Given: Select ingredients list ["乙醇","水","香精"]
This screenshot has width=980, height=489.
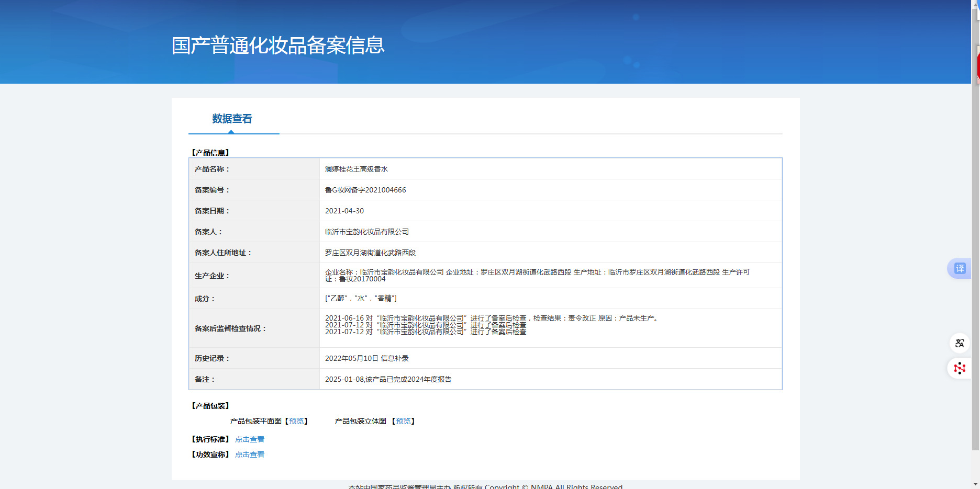Looking at the screenshot, I should (361, 298).
